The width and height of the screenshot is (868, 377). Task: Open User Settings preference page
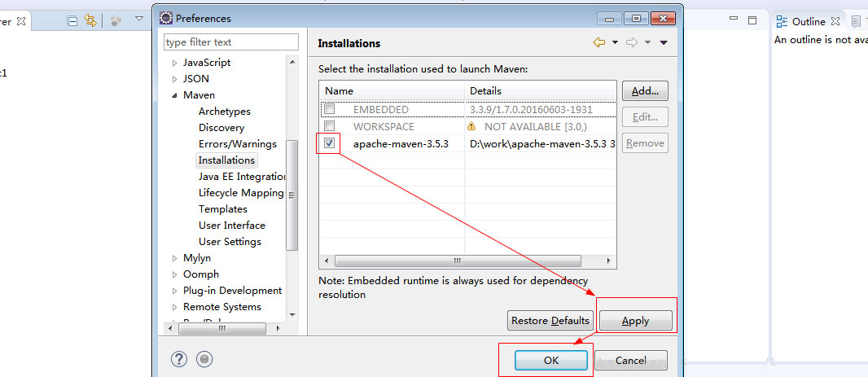point(230,241)
